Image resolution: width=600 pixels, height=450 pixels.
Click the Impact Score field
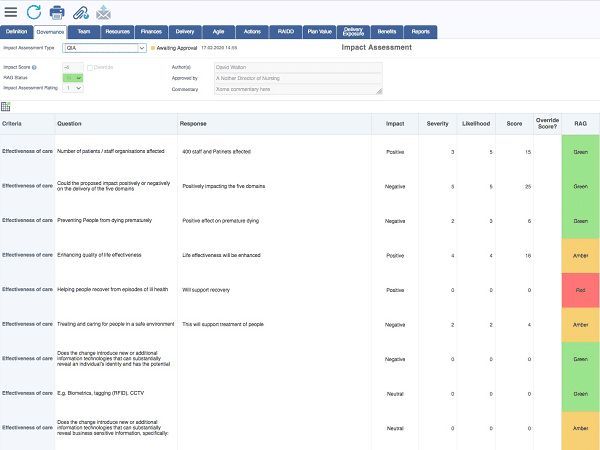[x=73, y=68]
